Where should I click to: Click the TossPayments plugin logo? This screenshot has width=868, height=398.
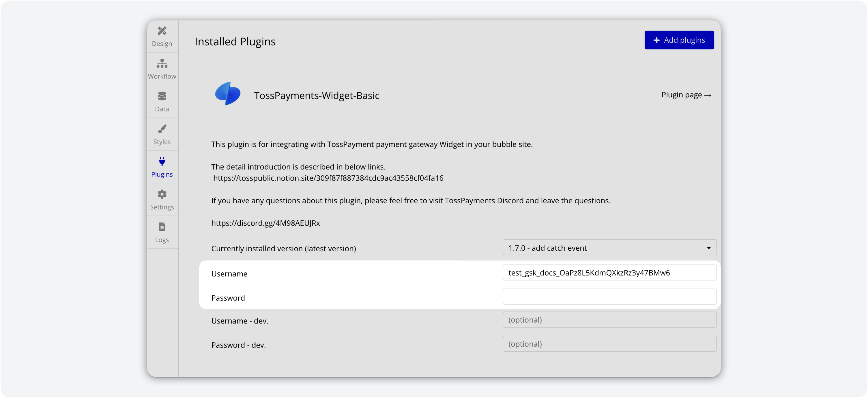[227, 95]
